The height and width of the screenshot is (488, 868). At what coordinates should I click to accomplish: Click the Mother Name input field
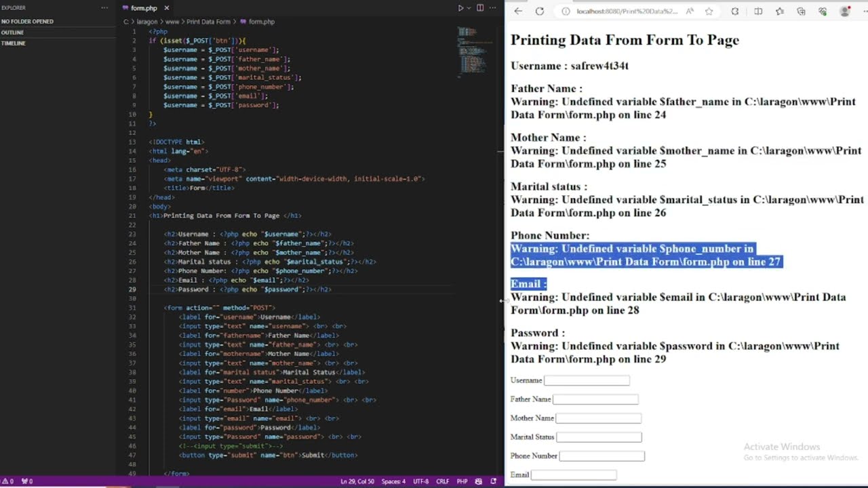[598, 418]
